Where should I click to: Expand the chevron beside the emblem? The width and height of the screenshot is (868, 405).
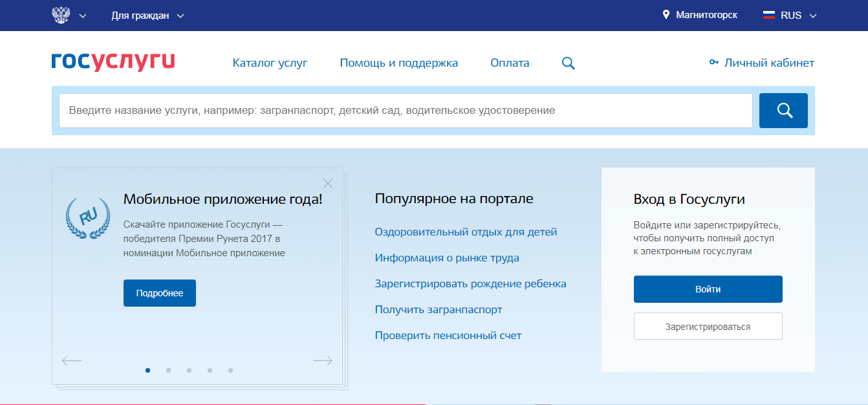[83, 16]
